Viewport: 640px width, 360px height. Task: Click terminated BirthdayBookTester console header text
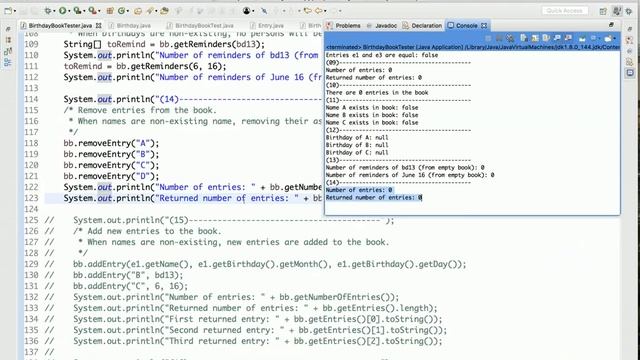472,47
